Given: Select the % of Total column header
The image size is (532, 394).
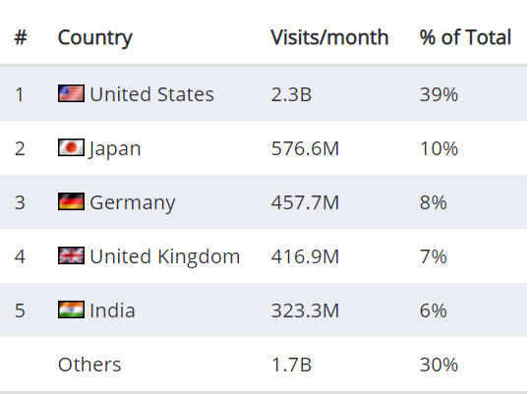Looking at the screenshot, I should point(465,37).
